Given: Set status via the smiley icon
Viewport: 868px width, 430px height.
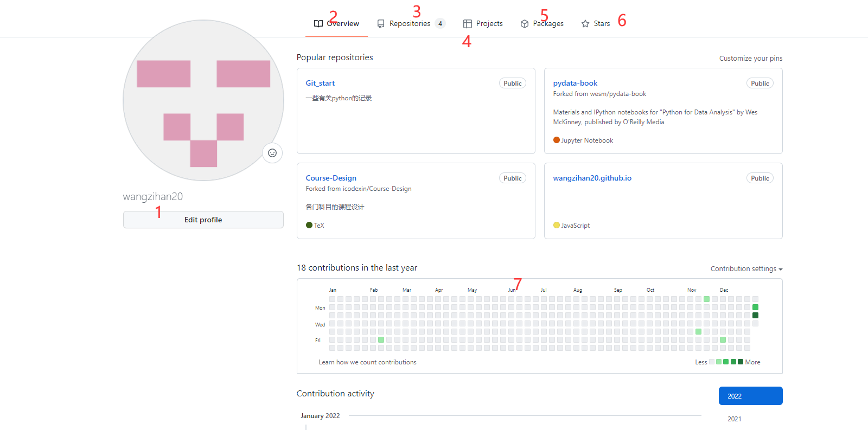Looking at the screenshot, I should coord(272,153).
